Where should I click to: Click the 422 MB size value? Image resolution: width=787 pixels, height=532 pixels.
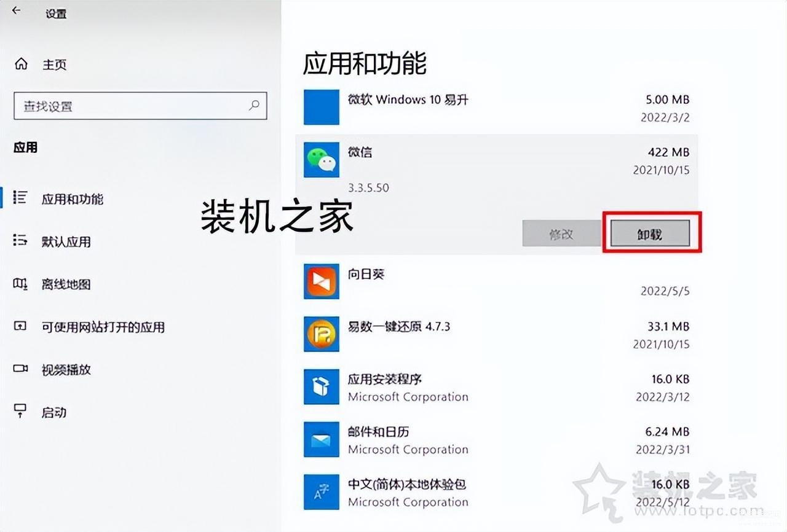pyautogui.click(x=669, y=152)
